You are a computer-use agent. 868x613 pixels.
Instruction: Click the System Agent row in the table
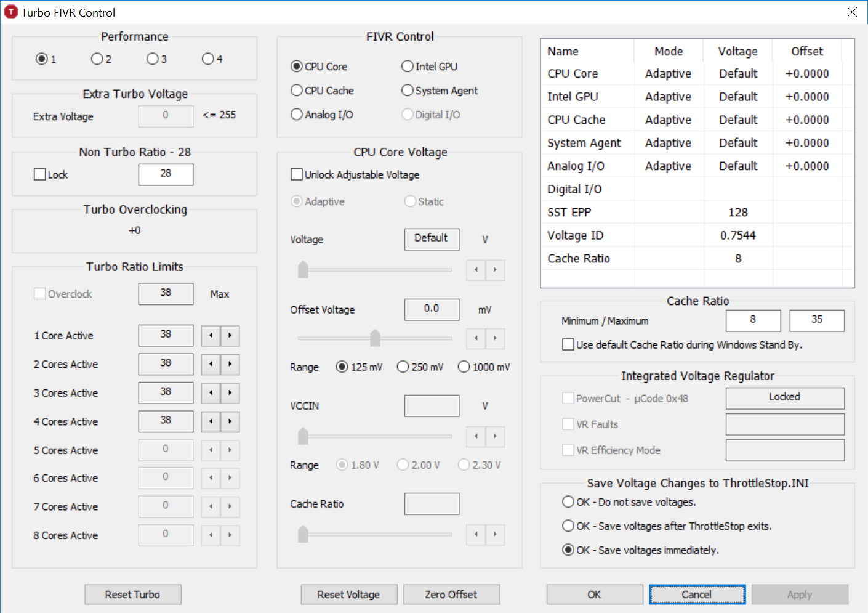coord(584,143)
